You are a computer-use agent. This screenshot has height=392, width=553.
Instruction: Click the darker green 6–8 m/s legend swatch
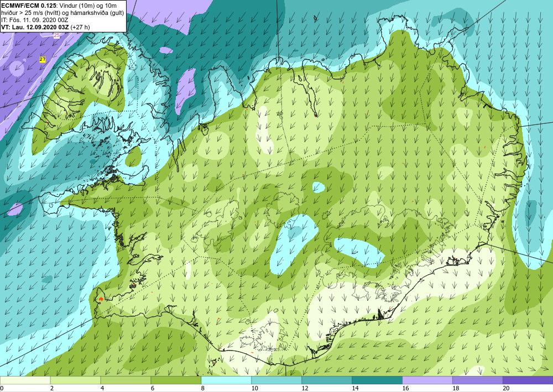click(176, 380)
